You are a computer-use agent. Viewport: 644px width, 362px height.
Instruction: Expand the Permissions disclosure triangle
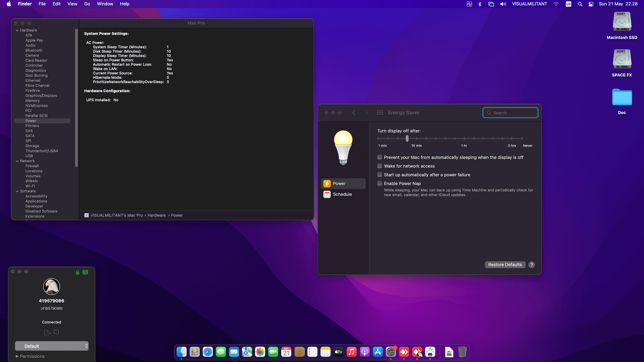(x=17, y=356)
